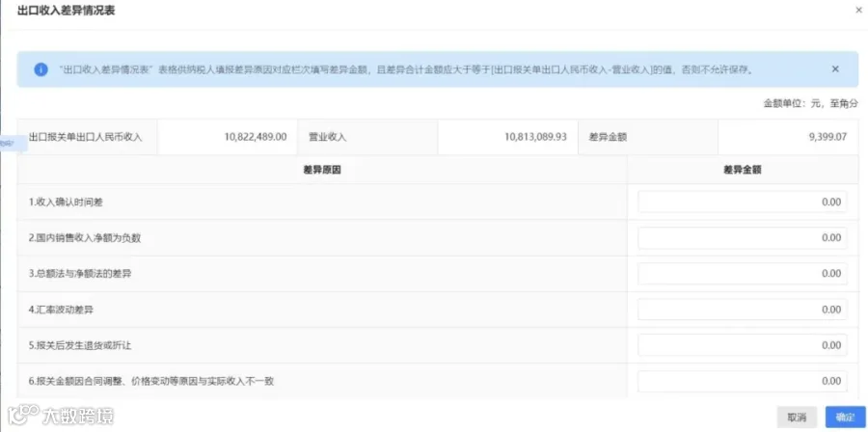Click the notice text in the blue banner
This screenshot has height=432, width=868.
[x=406, y=70]
